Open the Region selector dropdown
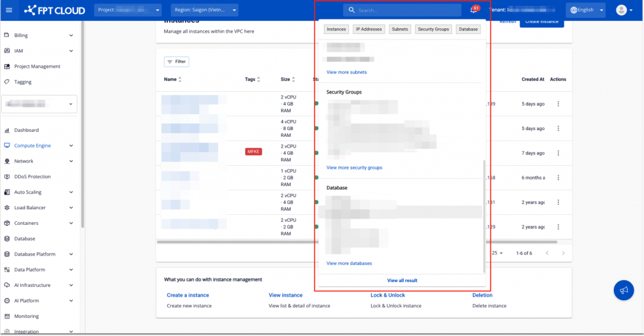This screenshot has height=336, width=644. pos(204,10)
